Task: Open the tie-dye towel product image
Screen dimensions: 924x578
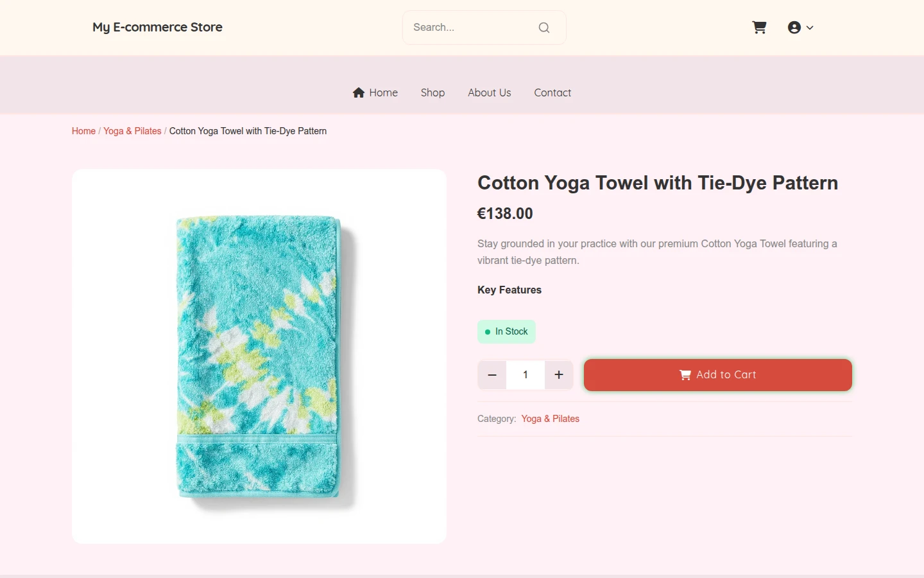Action: coord(259,356)
